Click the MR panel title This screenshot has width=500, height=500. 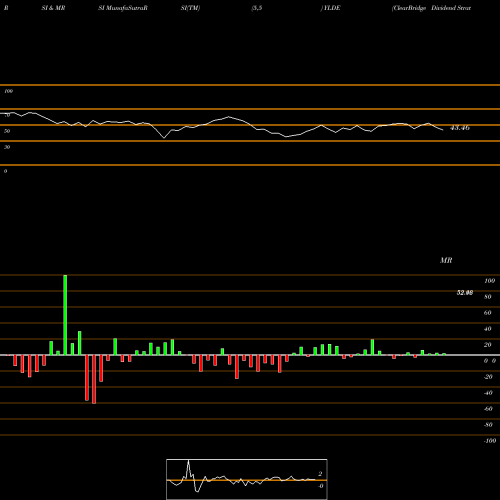click(446, 260)
